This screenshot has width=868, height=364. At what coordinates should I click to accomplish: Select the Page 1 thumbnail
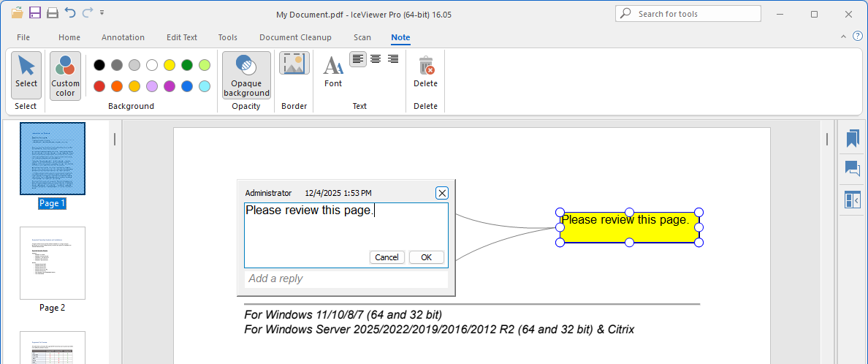[53, 159]
